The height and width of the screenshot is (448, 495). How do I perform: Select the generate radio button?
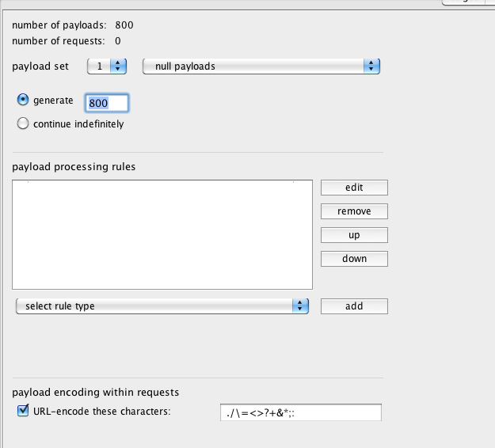pos(23,101)
